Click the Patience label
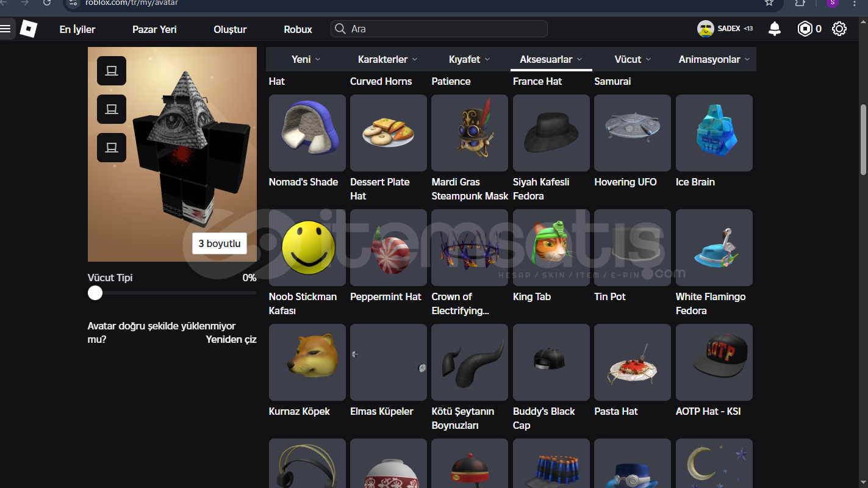 451,81
